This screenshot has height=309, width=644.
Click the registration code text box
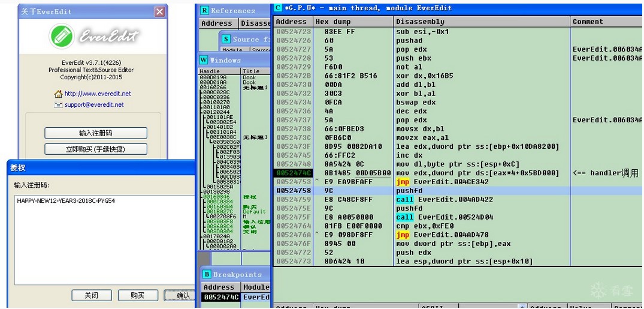pyautogui.click(x=104, y=239)
